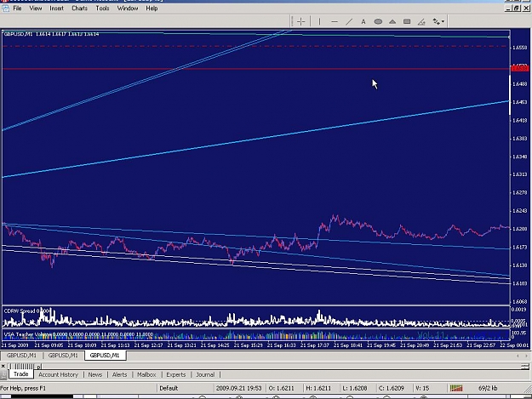
Task: Click the L: 1.6208 low price field
Action: coord(355,388)
